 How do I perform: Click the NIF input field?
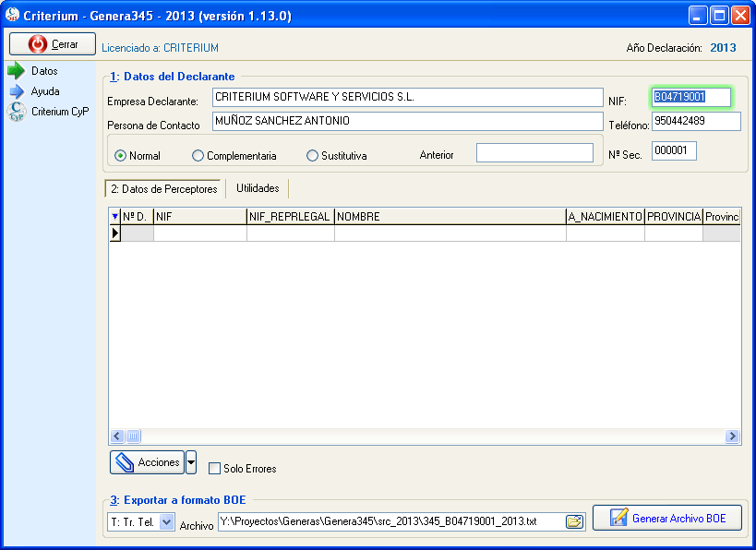click(x=690, y=97)
